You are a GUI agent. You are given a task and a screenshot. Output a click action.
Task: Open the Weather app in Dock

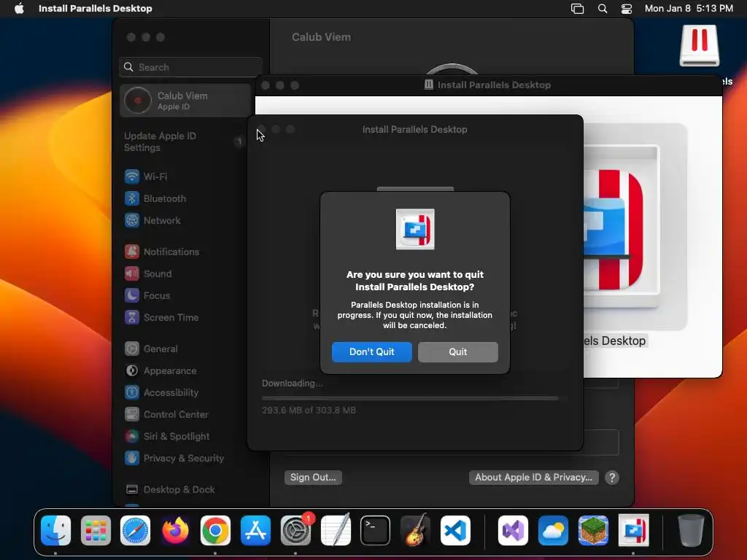pyautogui.click(x=553, y=531)
